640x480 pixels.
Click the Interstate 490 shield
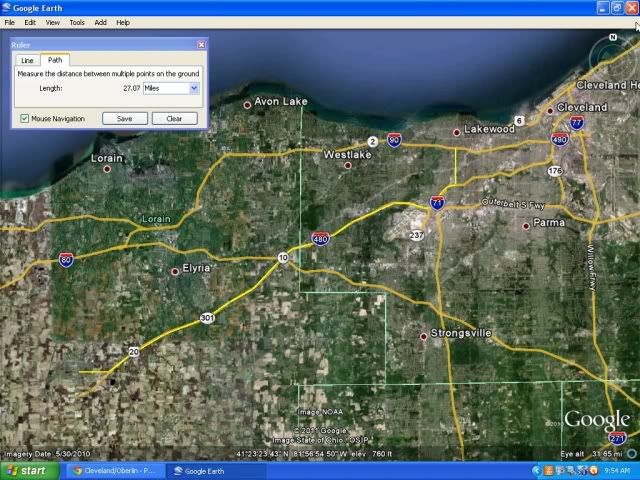coord(560,140)
